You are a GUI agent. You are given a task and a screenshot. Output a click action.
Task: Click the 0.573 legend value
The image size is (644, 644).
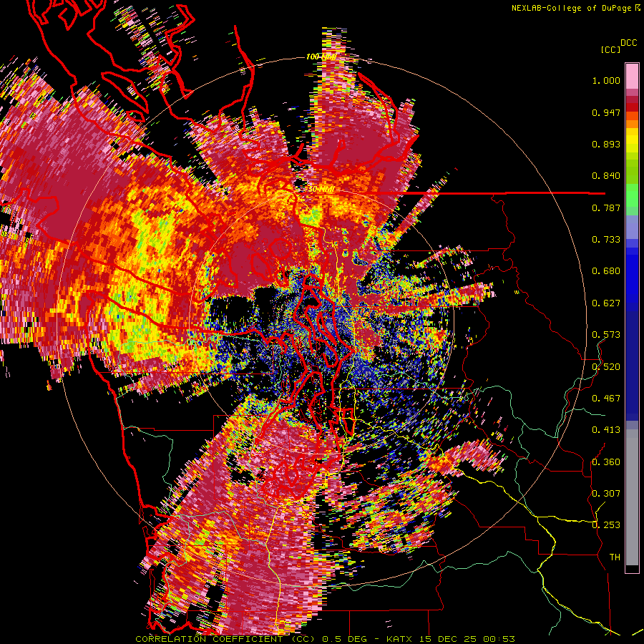(x=606, y=335)
